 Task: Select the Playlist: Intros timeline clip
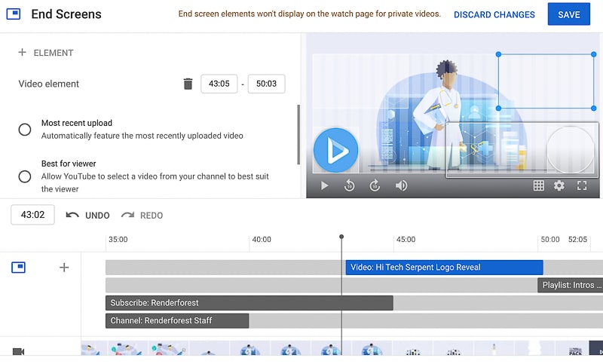pyautogui.click(x=571, y=285)
